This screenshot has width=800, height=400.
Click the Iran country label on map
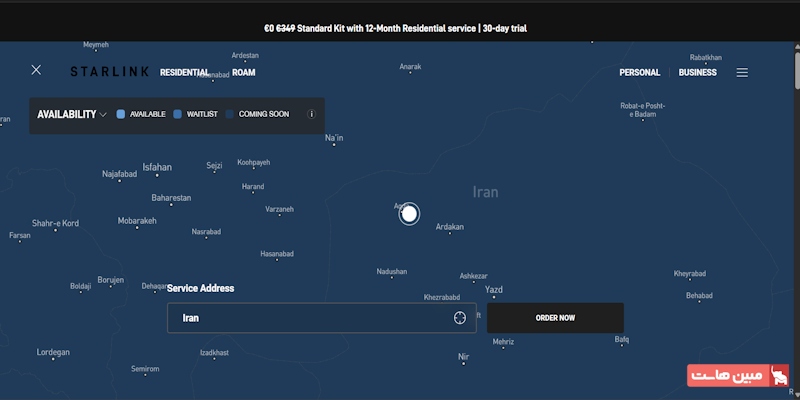click(x=486, y=192)
